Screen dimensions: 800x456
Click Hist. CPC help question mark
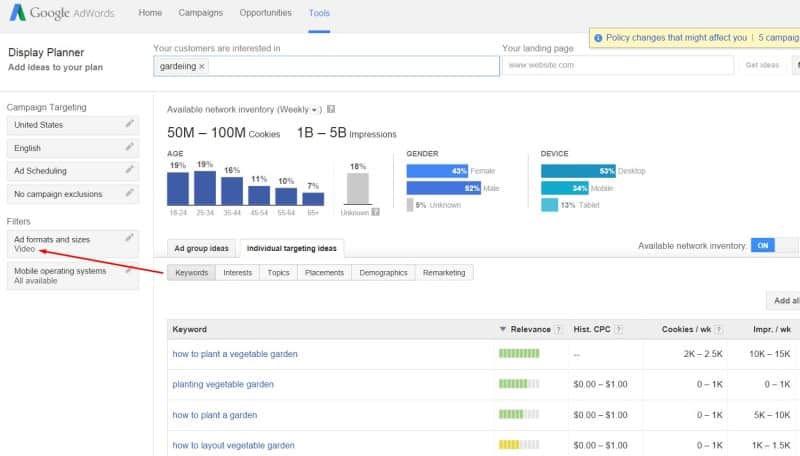[618, 330]
